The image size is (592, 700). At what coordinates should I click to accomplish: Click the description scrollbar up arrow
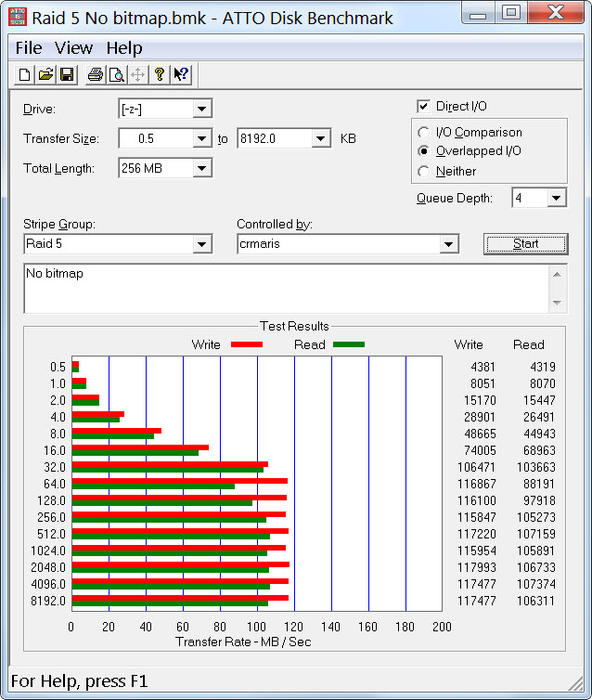(x=557, y=275)
